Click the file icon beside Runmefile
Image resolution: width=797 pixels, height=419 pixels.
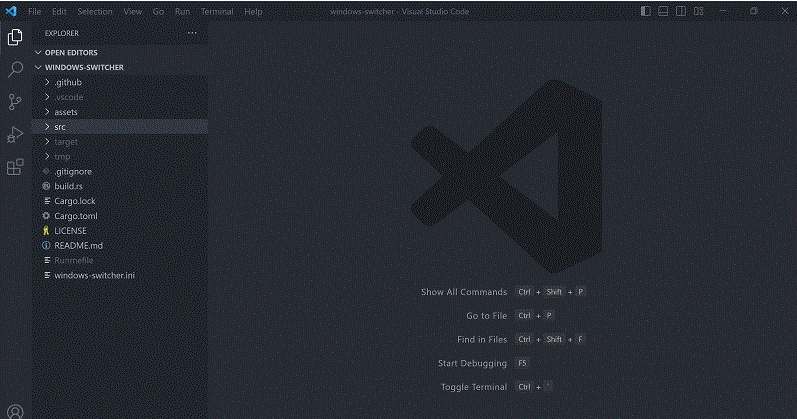pyautogui.click(x=47, y=260)
